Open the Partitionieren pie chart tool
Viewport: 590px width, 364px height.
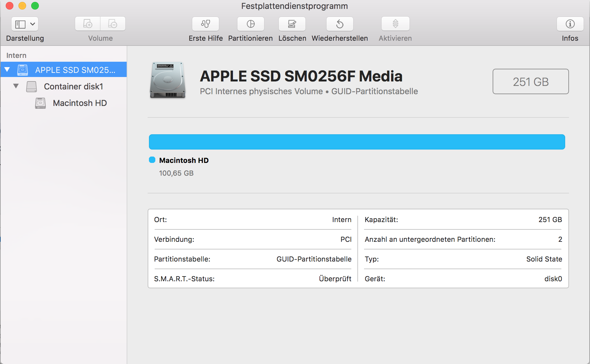(x=250, y=24)
